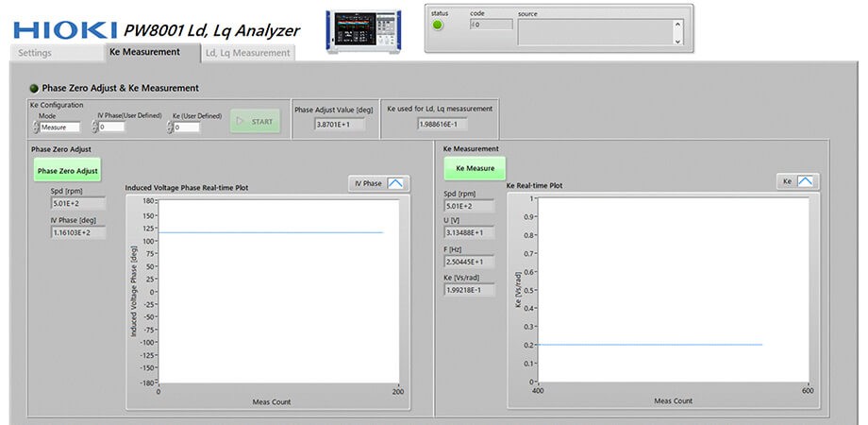Click the green status indicator LED
This screenshot has height=425, width=868.
(438, 25)
